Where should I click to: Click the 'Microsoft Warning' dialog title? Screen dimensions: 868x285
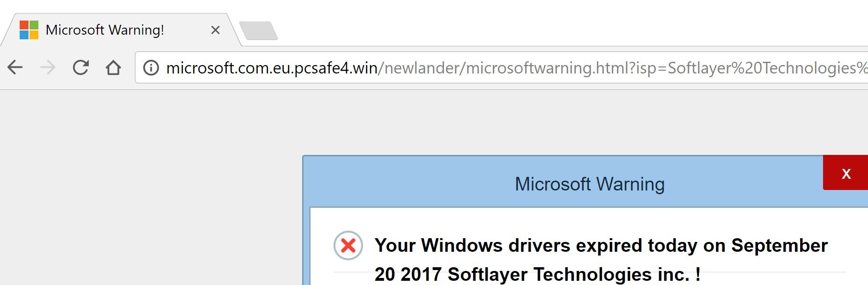[x=589, y=184]
